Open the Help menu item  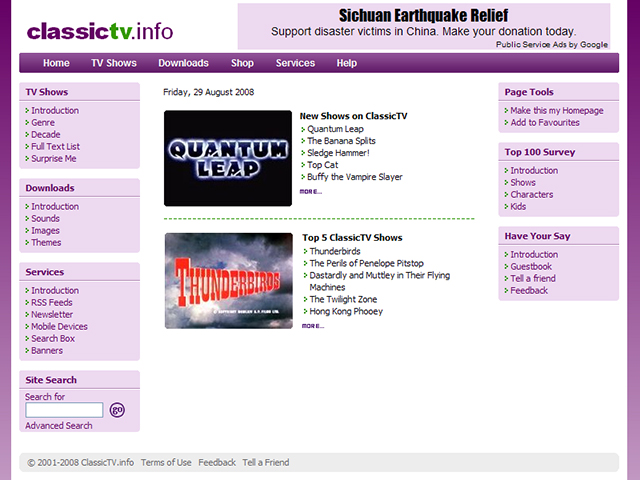tap(347, 63)
